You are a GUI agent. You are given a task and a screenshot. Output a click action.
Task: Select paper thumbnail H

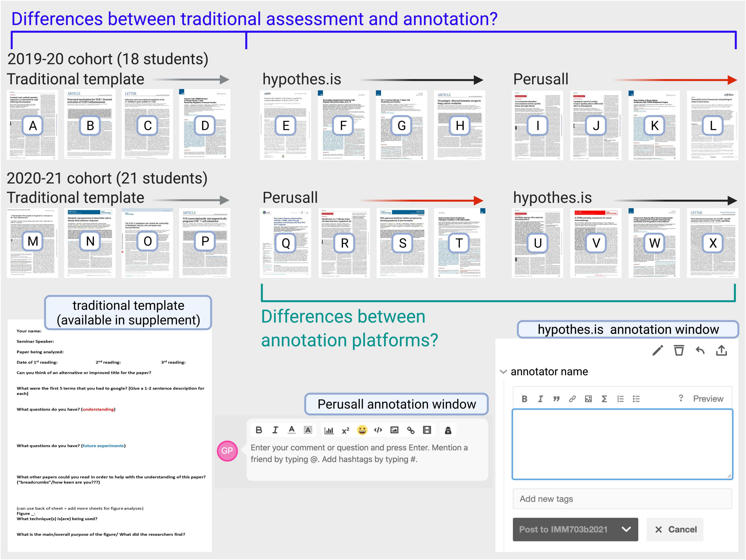click(x=460, y=125)
